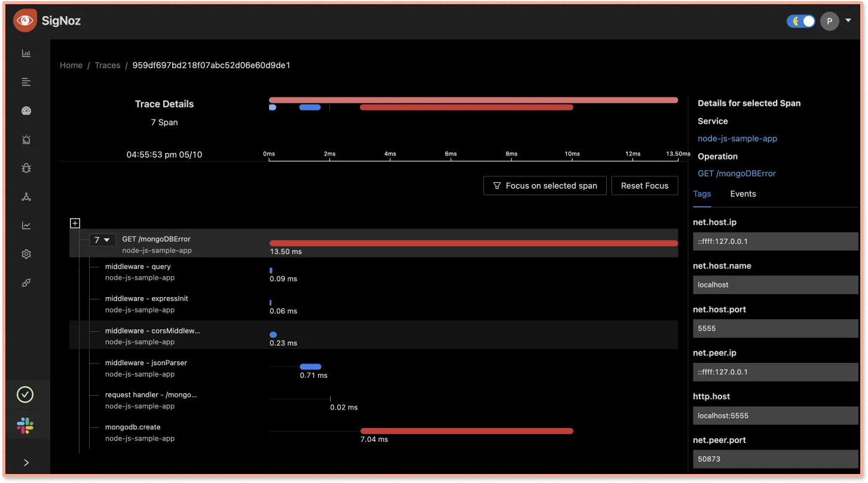This screenshot has width=868, height=483.
Task: Open the Service Map nodes icon in sidebar
Action: coord(26,197)
